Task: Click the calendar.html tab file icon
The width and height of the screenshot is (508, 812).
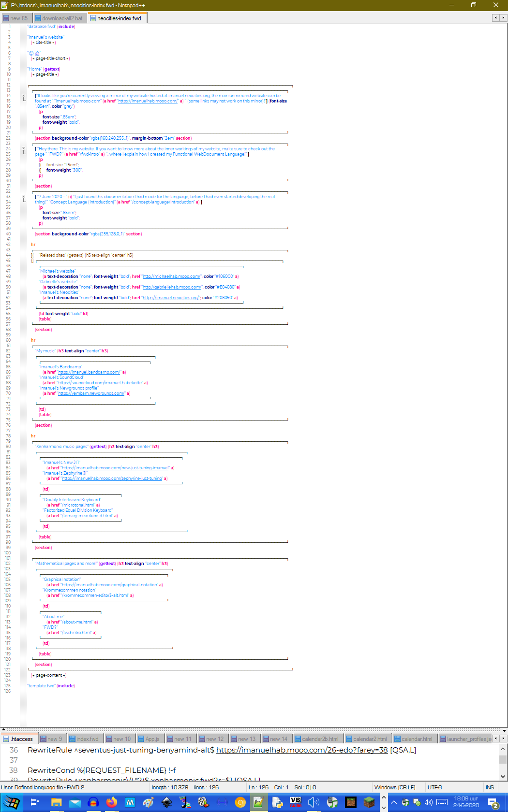Action: point(397,739)
